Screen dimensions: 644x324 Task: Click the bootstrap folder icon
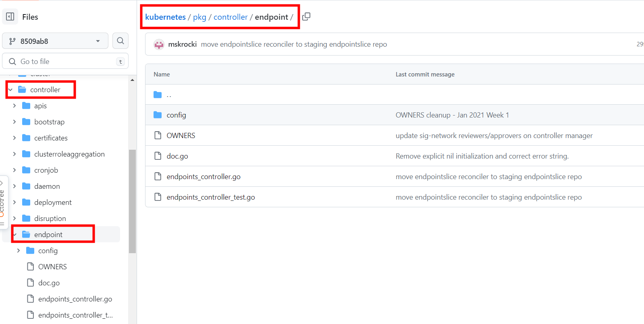(26, 122)
